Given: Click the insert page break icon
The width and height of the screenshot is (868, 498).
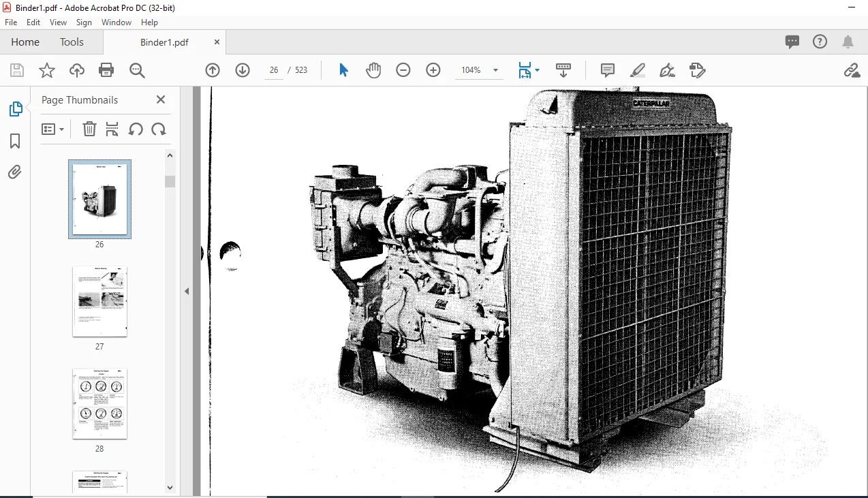Looking at the screenshot, I should (112, 129).
